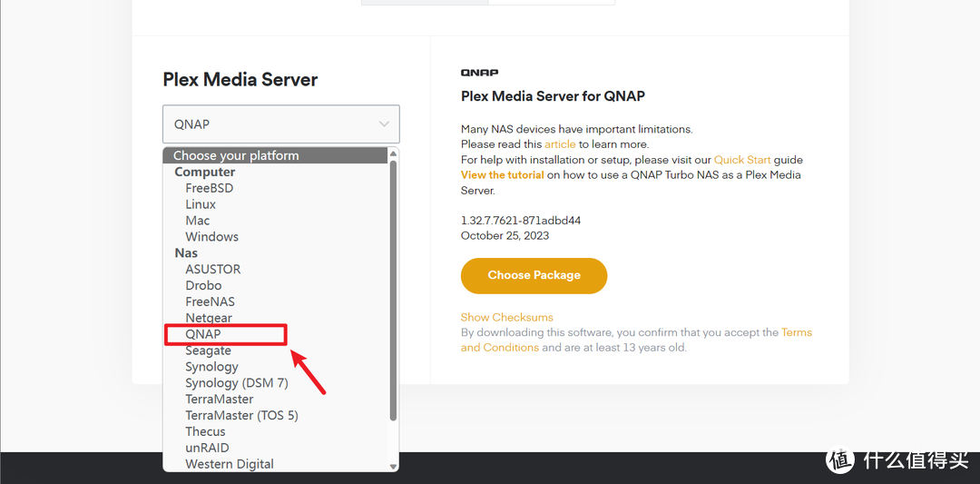The image size is (980, 484).
Task: Click the Choose Package button
Action: click(534, 275)
